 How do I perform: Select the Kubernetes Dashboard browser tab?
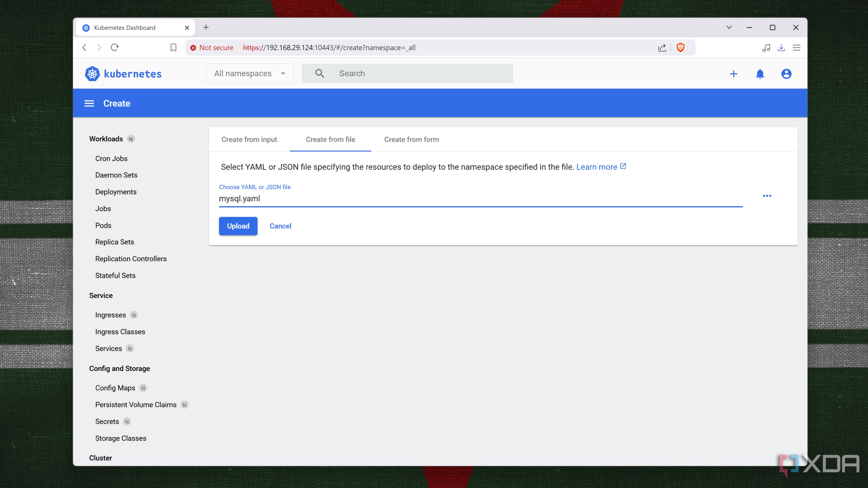(135, 28)
